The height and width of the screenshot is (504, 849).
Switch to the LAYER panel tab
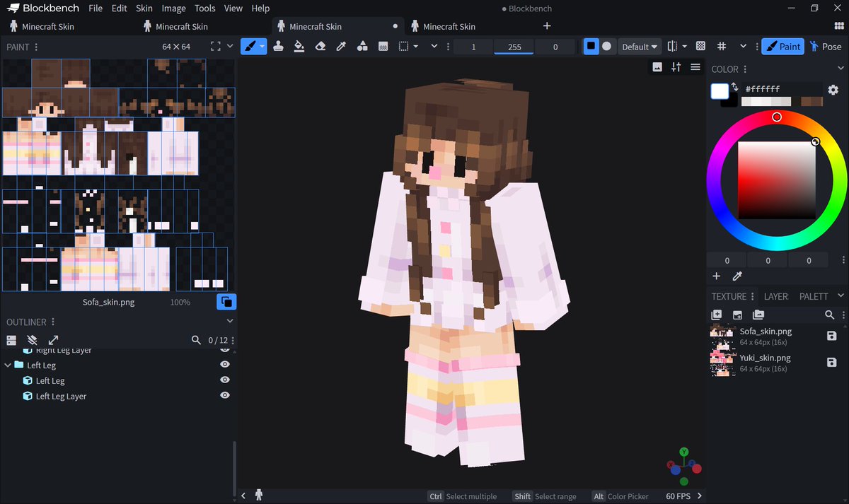(775, 296)
